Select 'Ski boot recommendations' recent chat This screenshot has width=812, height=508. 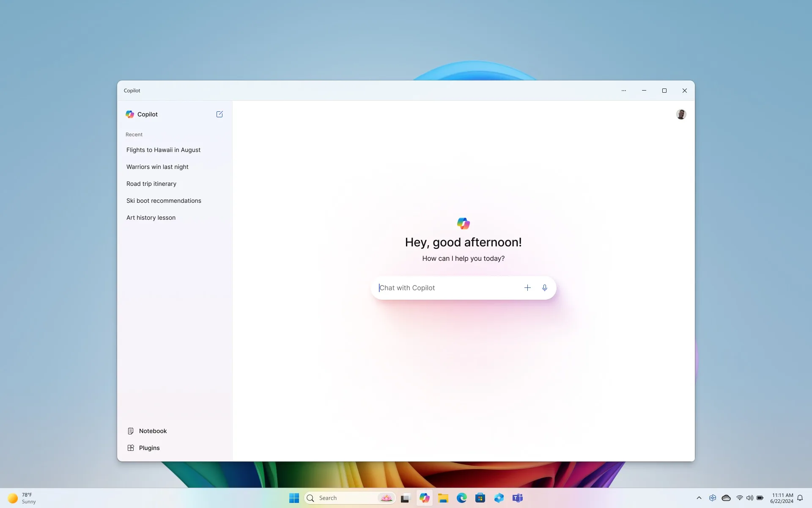(164, 200)
